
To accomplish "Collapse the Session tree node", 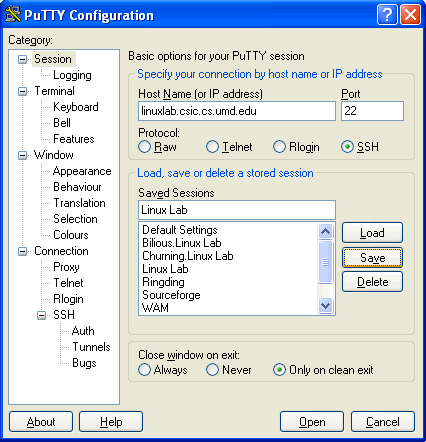I will [x=22, y=59].
